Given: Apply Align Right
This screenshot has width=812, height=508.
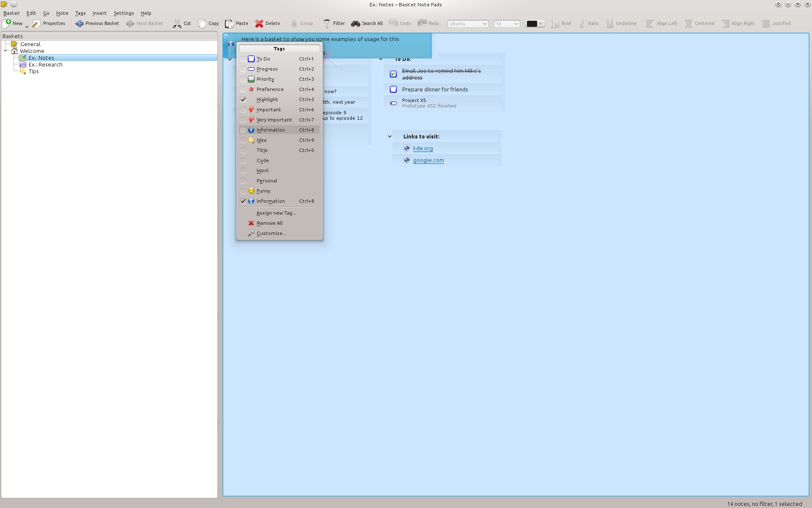Looking at the screenshot, I should 738,23.
